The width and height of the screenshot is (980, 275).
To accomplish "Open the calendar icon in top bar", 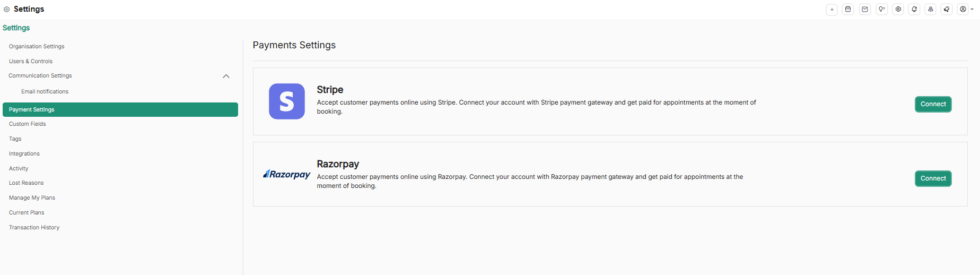I will 848,10.
